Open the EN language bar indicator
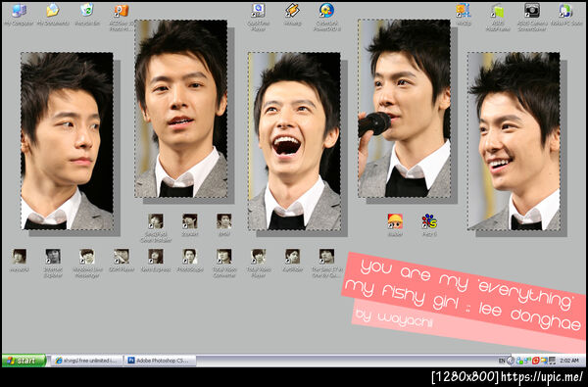Screen dimensions: 588x387 coord(502,361)
